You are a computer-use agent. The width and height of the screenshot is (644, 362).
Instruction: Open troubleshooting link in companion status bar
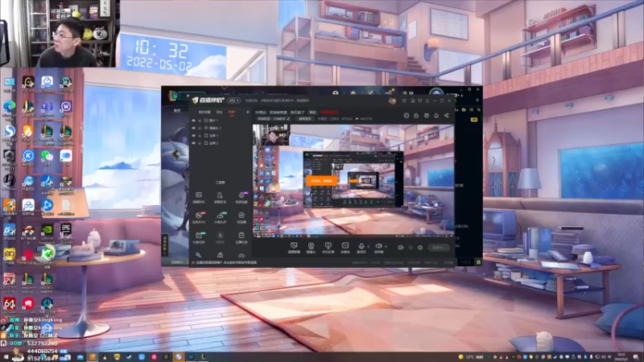click(x=226, y=262)
